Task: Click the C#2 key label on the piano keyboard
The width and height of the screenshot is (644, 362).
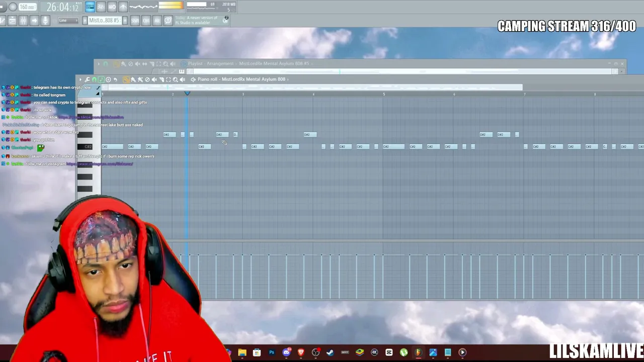Action: (x=88, y=147)
